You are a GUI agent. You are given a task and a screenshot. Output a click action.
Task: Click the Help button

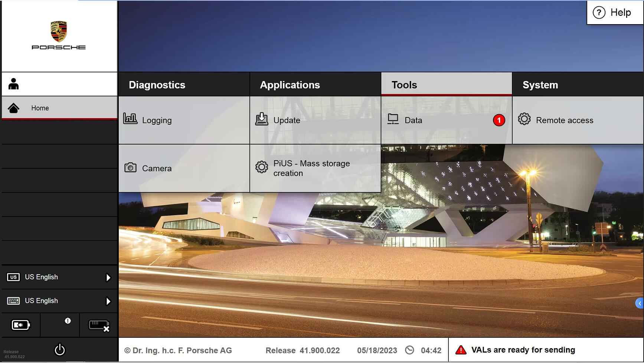(615, 13)
